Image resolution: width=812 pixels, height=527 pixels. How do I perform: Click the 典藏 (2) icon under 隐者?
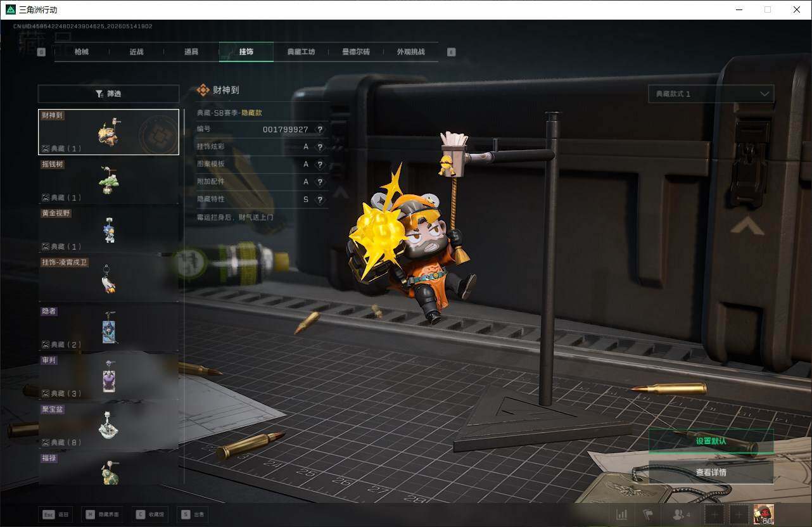tap(46, 345)
